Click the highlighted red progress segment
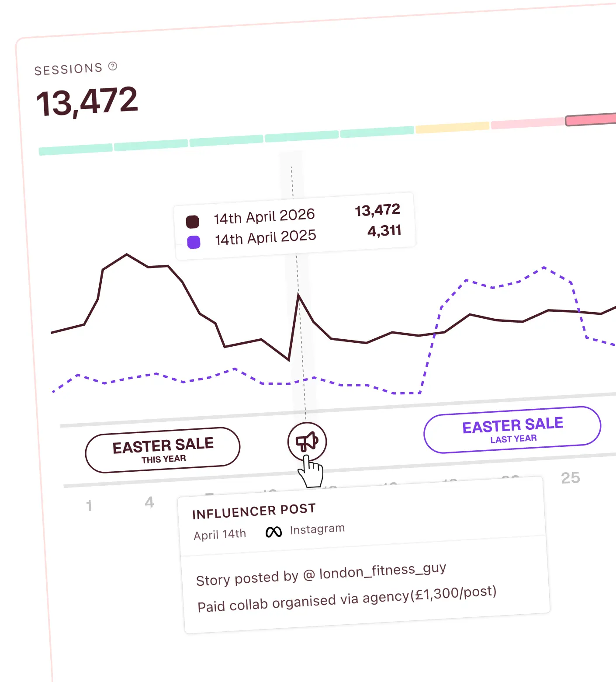Image resolution: width=616 pixels, height=682 pixels. click(x=591, y=119)
